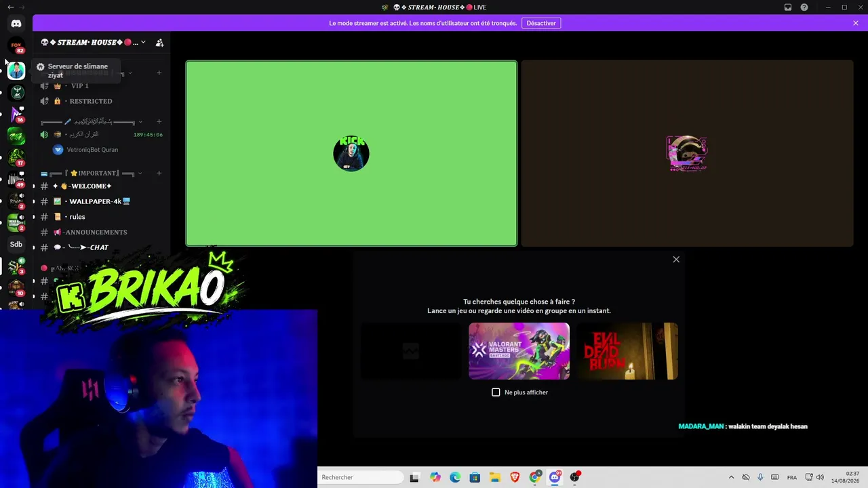Open File Explorer from the taskbar
This screenshot has width=868, height=488.
click(495, 477)
